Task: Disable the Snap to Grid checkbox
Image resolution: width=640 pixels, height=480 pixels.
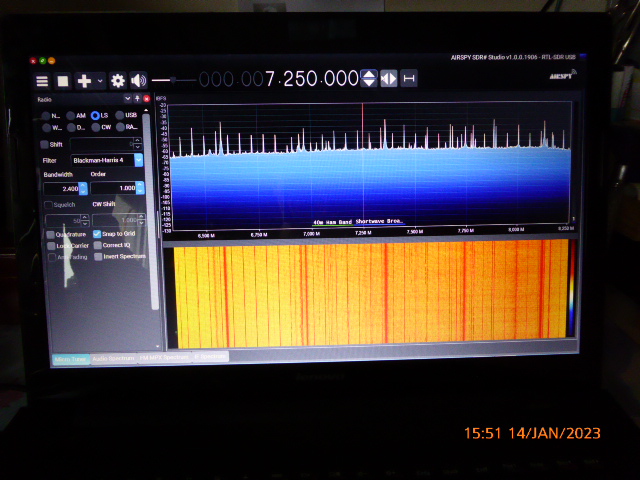Action: pos(97,234)
